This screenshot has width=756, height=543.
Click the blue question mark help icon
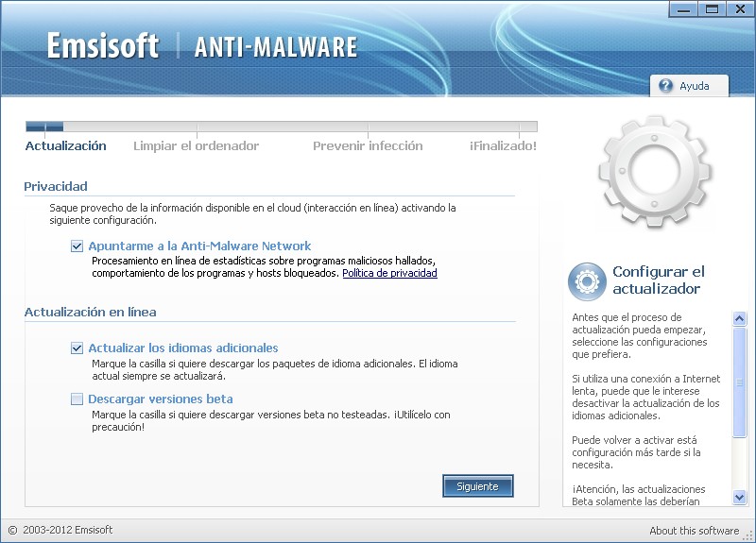[x=665, y=86]
